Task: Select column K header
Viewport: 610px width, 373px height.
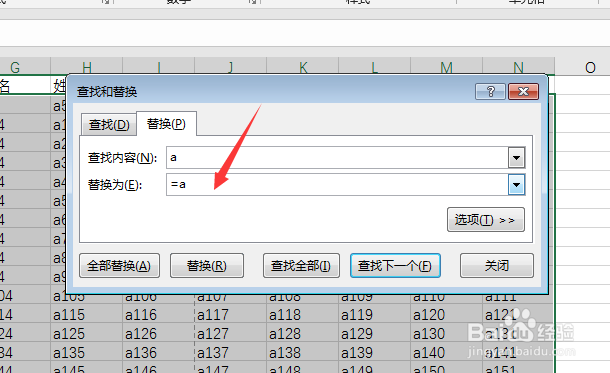Action: coord(303,67)
